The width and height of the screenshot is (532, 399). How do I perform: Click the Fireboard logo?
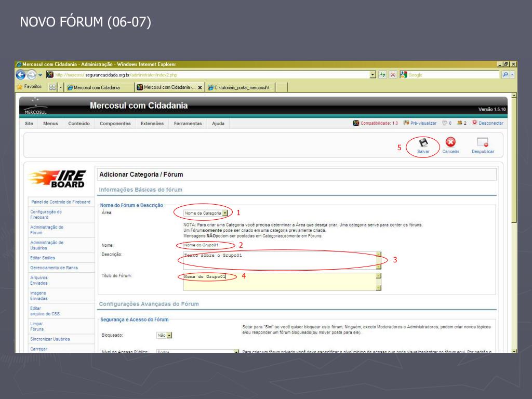pos(57,179)
